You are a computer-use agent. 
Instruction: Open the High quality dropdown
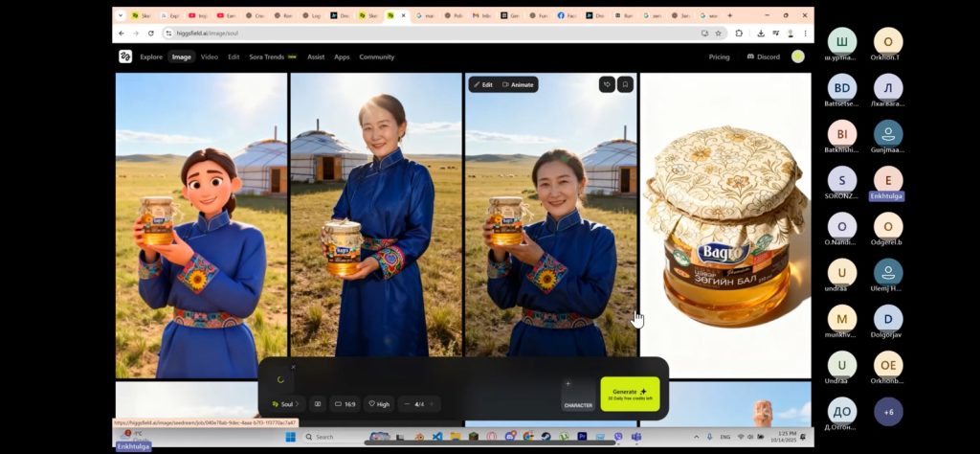(379, 404)
